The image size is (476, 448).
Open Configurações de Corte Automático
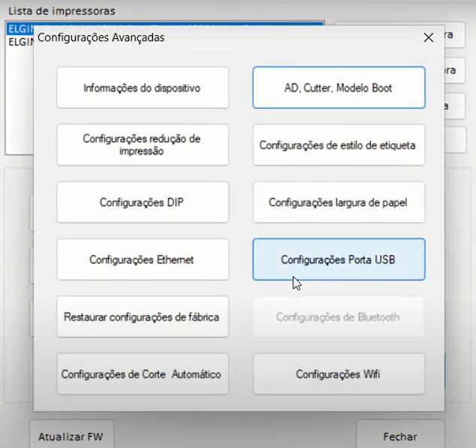(143, 374)
